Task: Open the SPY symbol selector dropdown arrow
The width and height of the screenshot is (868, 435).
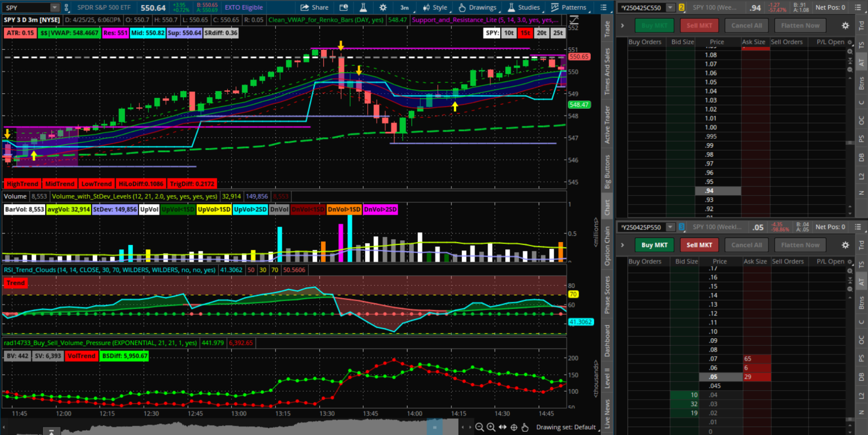Action: [54, 7]
